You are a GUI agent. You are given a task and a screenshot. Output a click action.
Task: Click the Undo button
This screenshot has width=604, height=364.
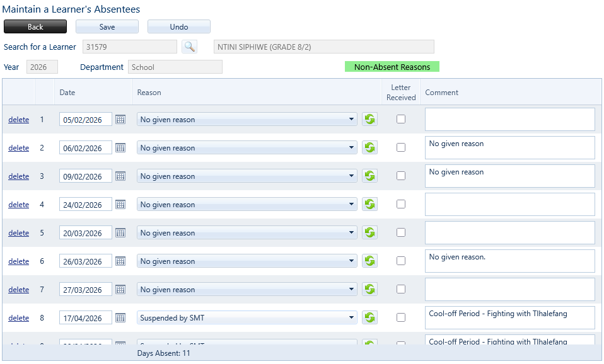[x=178, y=26]
